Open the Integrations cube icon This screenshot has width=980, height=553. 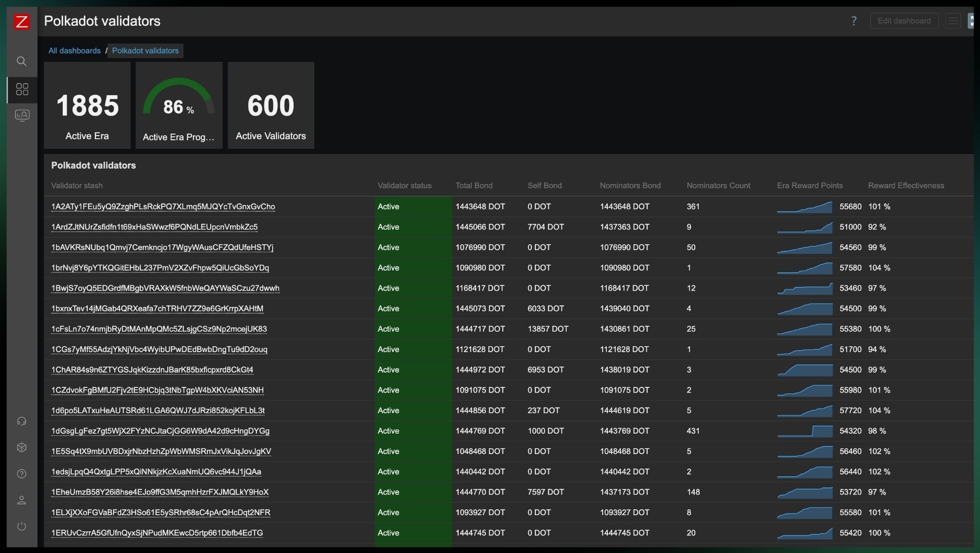(x=22, y=447)
